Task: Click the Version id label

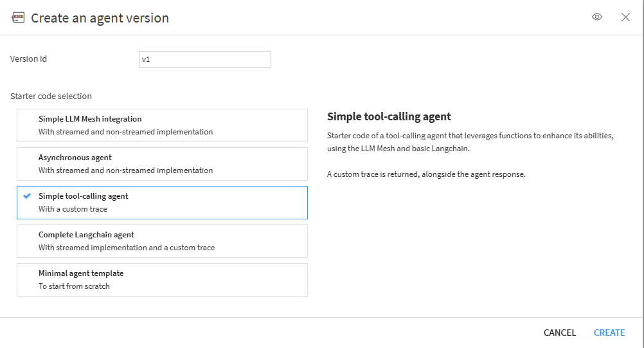Action: (28, 59)
